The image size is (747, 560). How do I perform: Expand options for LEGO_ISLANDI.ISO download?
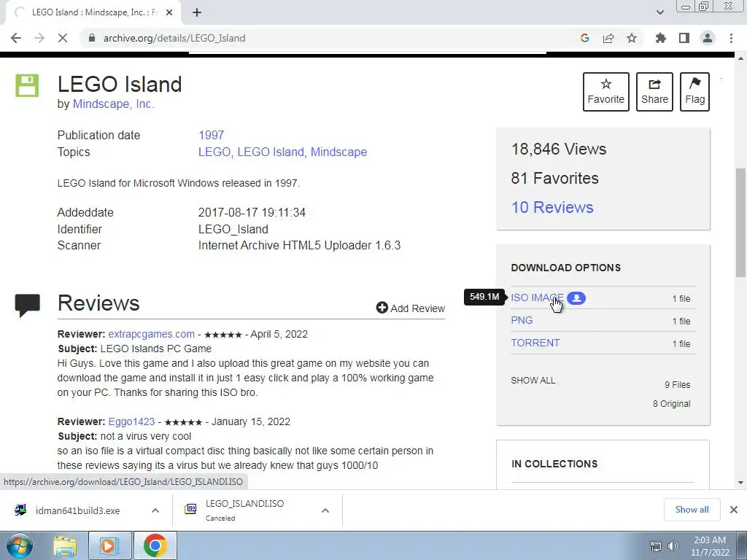tap(325, 510)
